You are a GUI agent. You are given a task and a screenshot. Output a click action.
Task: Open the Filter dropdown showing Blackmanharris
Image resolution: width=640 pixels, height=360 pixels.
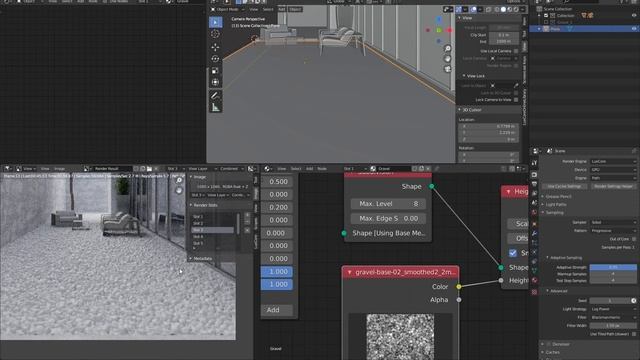pyautogui.click(x=613, y=317)
